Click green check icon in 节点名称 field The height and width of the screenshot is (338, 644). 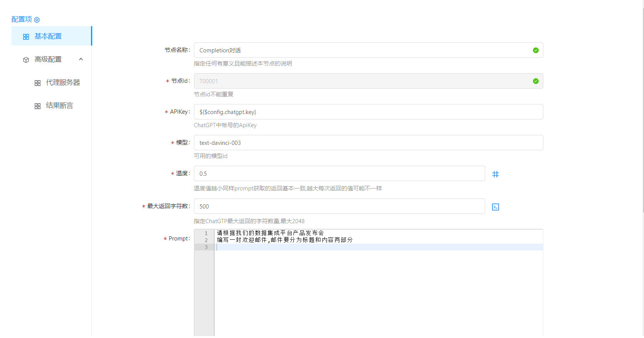point(535,50)
